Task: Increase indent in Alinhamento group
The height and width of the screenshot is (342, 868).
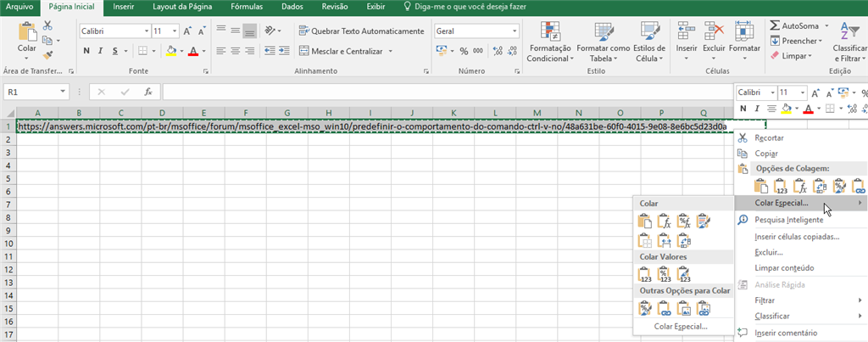Action: (x=284, y=50)
